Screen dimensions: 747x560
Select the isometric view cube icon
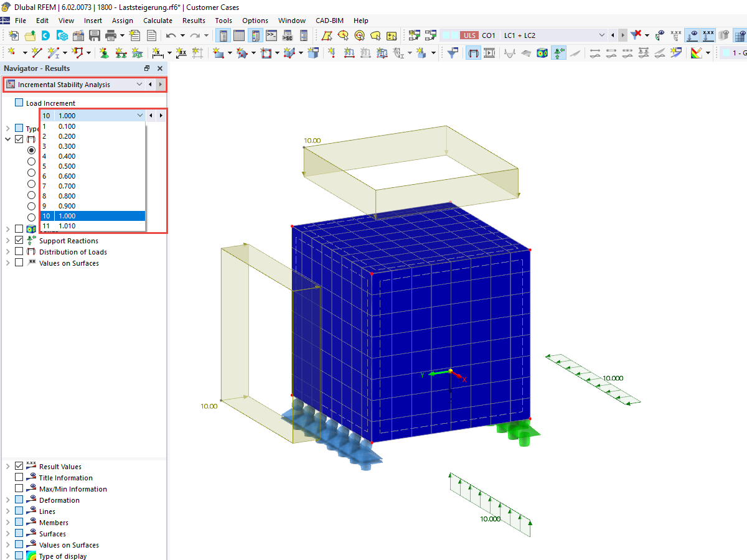tap(542, 53)
